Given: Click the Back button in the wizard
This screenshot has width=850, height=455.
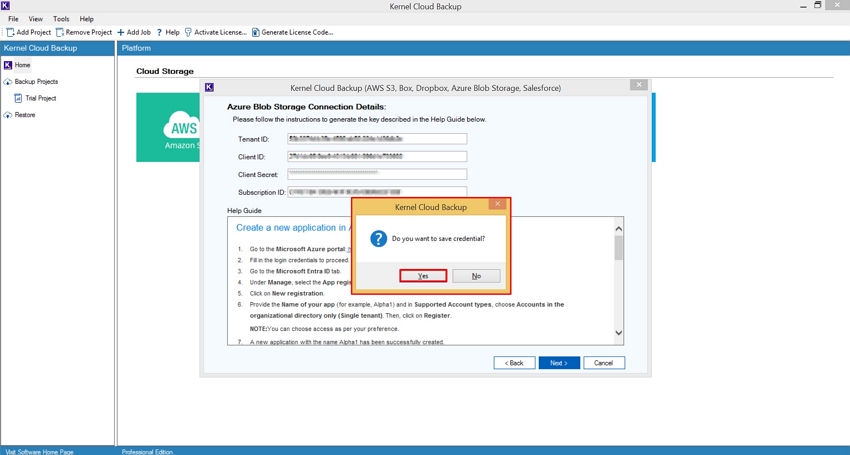Looking at the screenshot, I should pos(514,363).
